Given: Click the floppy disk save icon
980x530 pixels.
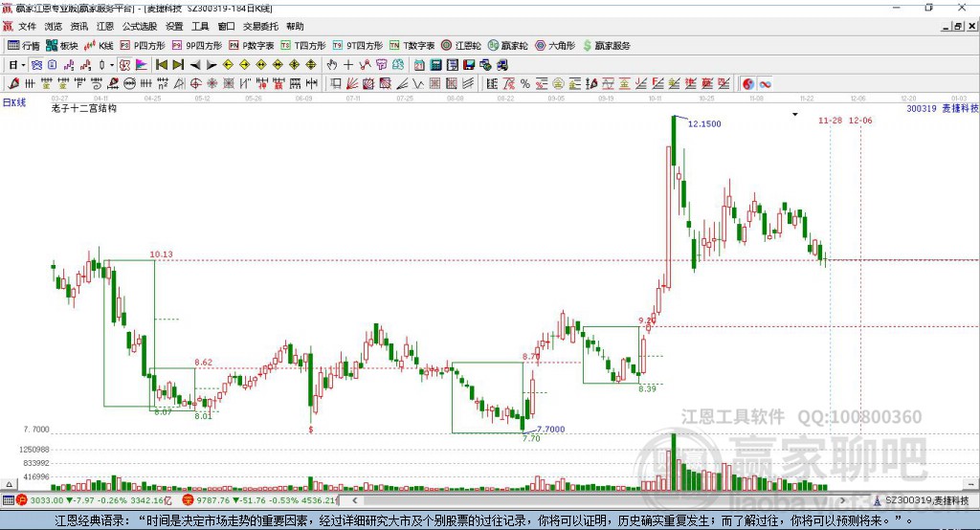Looking at the screenshot, I should click(469, 65).
